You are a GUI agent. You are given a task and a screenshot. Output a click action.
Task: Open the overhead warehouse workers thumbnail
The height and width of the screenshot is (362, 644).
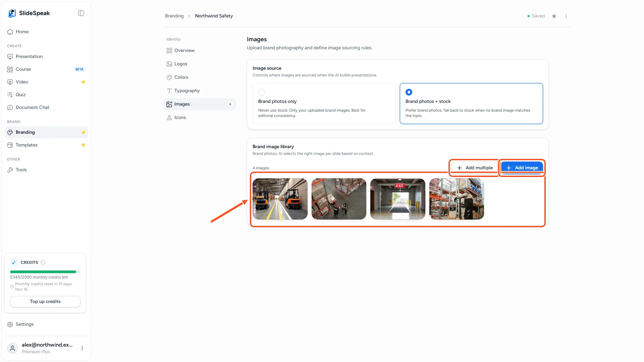(x=339, y=199)
